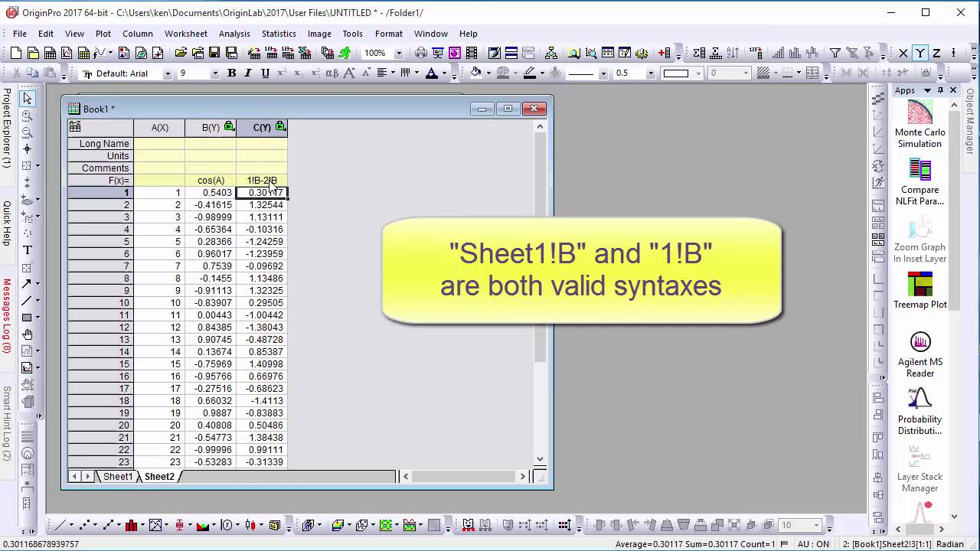The height and width of the screenshot is (551, 980).
Task: Save the project with the floppy disk icon
Action: coord(214,53)
